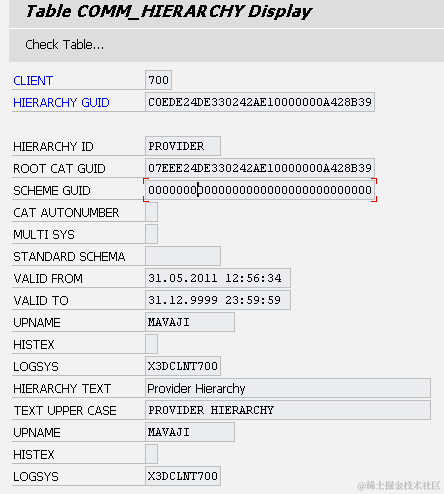This screenshot has height=494, width=444.
Task: Click the last LOGSYS field at bottom
Action: point(183,476)
